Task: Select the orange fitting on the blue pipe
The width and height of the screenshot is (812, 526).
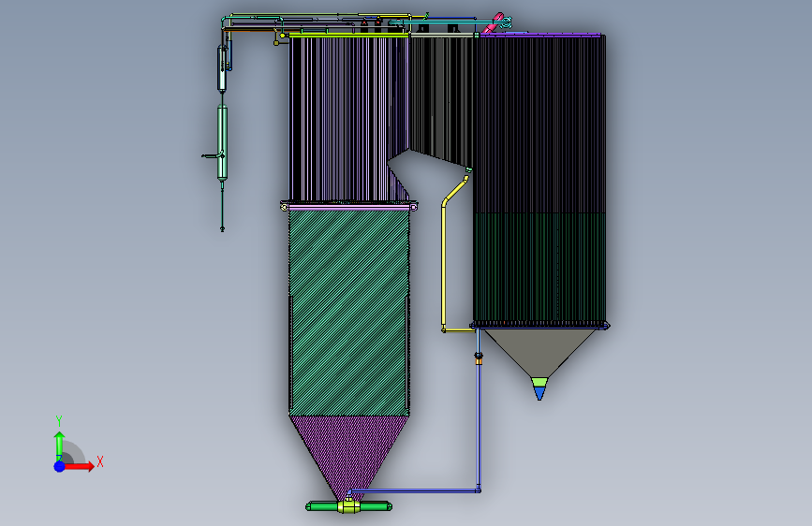Action: 479,361
